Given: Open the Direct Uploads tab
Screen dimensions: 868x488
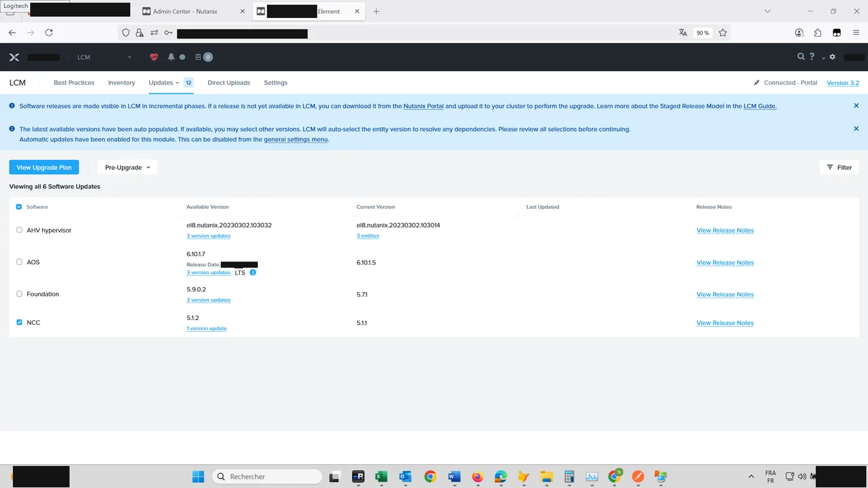Looking at the screenshot, I should pos(229,82).
